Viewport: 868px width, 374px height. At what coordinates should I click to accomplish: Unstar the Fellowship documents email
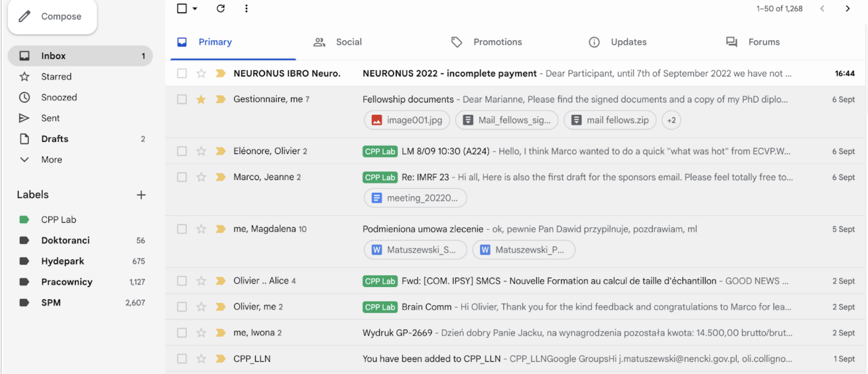pyautogui.click(x=201, y=99)
